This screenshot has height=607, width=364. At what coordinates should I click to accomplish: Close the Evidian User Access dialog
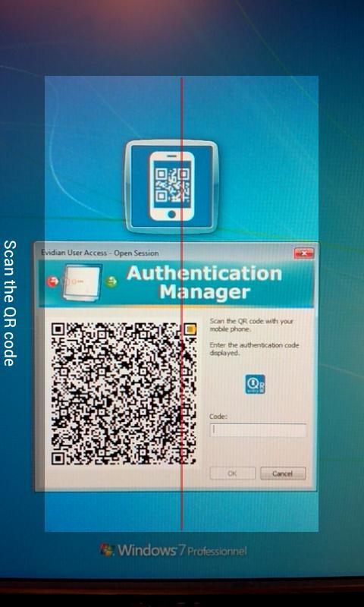tap(303, 253)
